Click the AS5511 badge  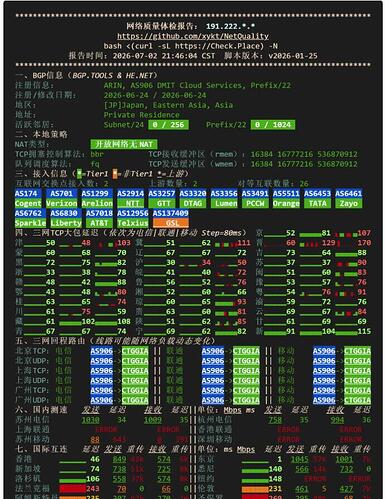click(286, 194)
